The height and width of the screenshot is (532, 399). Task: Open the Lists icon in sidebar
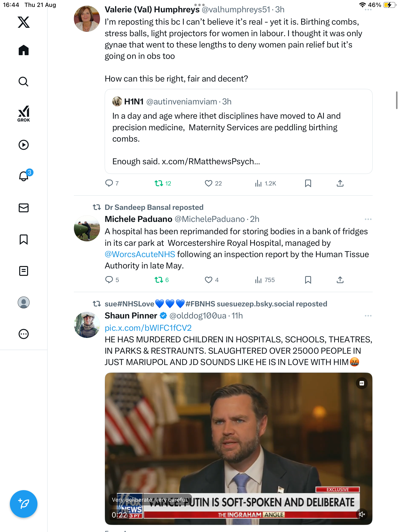click(x=24, y=271)
